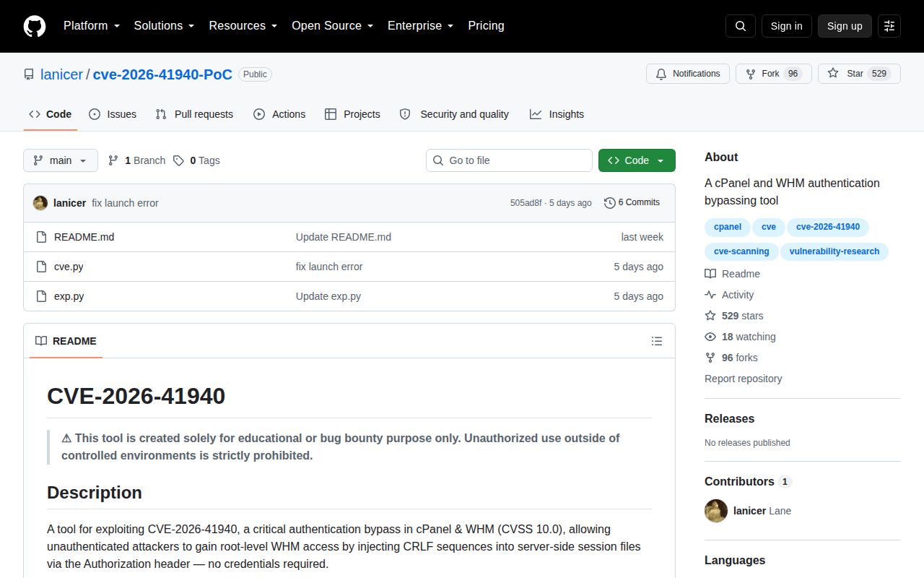Expand the Resources menu
Image resolution: width=924 pixels, height=578 pixels.
click(x=243, y=26)
